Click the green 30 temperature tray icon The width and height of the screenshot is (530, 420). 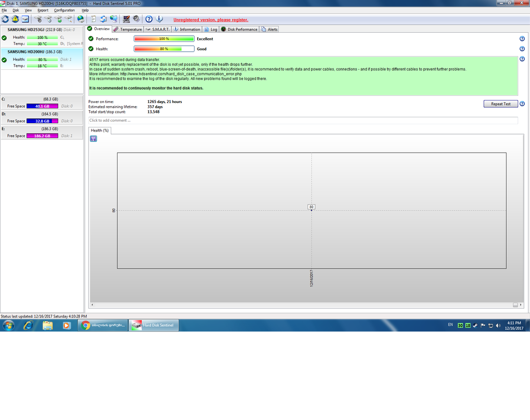pyautogui.click(x=460, y=325)
